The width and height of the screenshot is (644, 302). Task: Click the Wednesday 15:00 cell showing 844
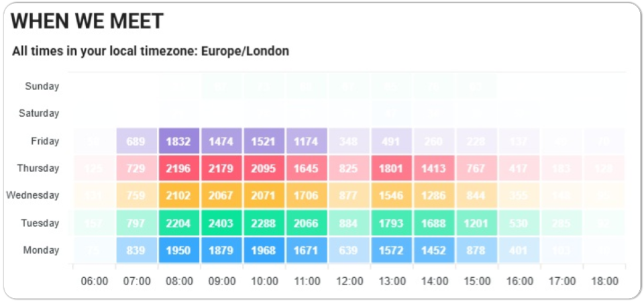(477, 195)
